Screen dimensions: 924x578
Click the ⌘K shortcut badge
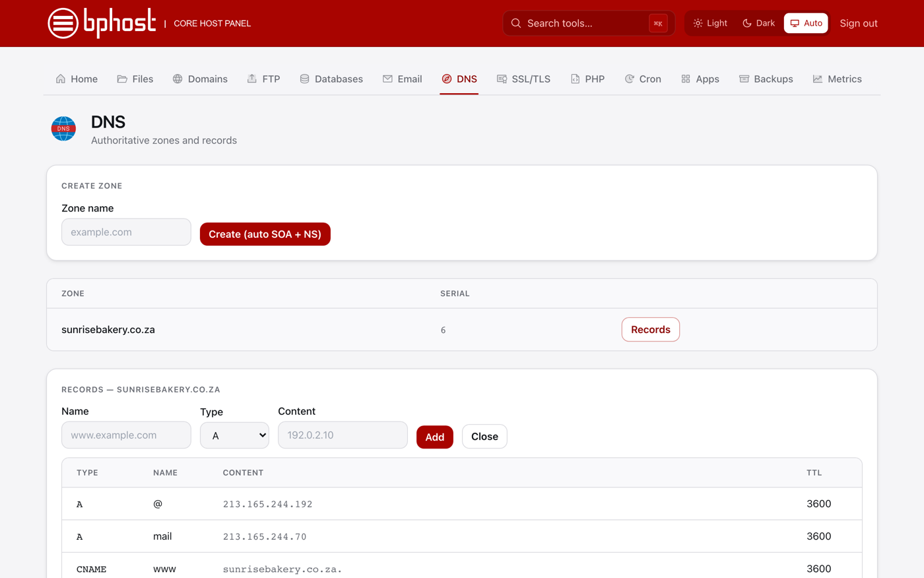[x=658, y=23]
